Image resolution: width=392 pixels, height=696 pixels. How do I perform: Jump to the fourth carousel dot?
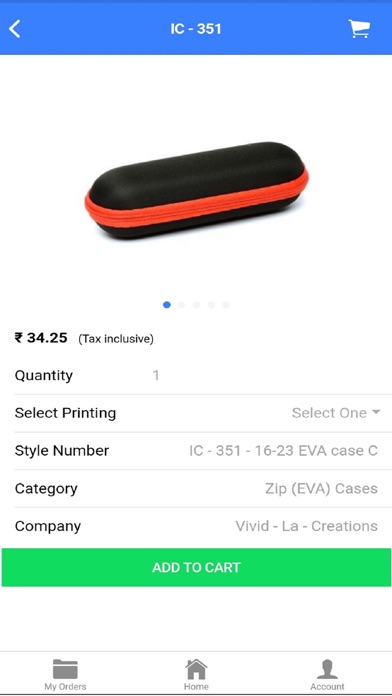tap(211, 304)
